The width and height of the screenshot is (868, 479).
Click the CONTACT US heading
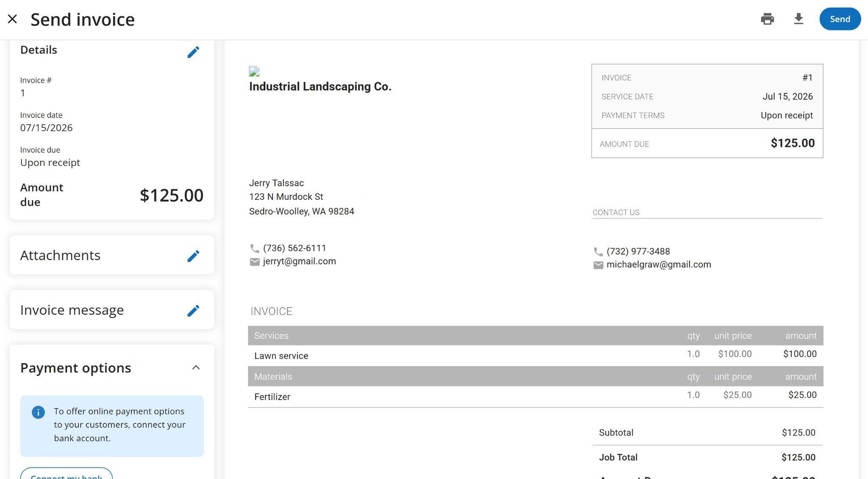click(x=616, y=213)
